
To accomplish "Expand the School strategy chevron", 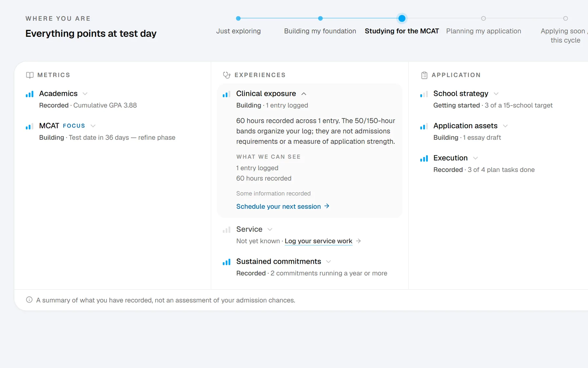I will pyautogui.click(x=496, y=94).
